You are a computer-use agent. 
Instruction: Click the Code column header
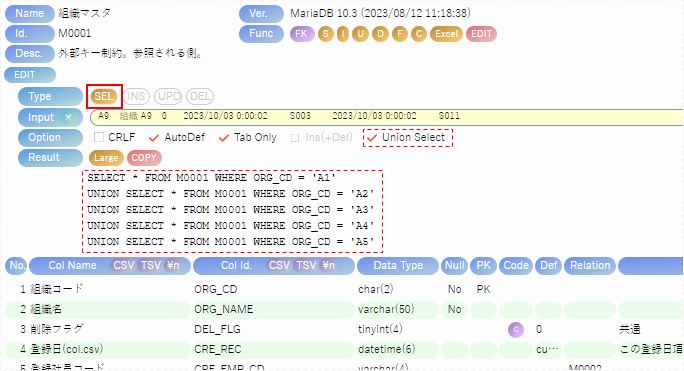click(516, 265)
